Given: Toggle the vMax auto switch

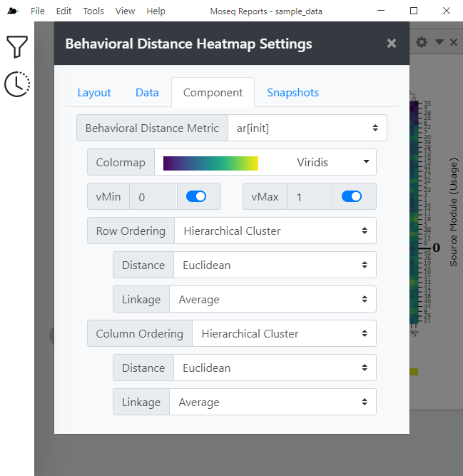Looking at the screenshot, I should point(351,196).
